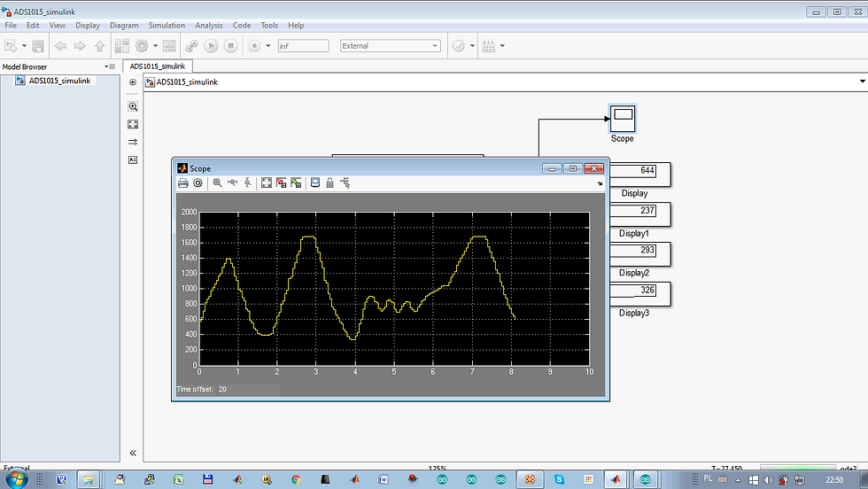Select Scope Zoom tool
The height and width of the screenshot is (489, 868).
pyautogui.click(x=218, y=182)
